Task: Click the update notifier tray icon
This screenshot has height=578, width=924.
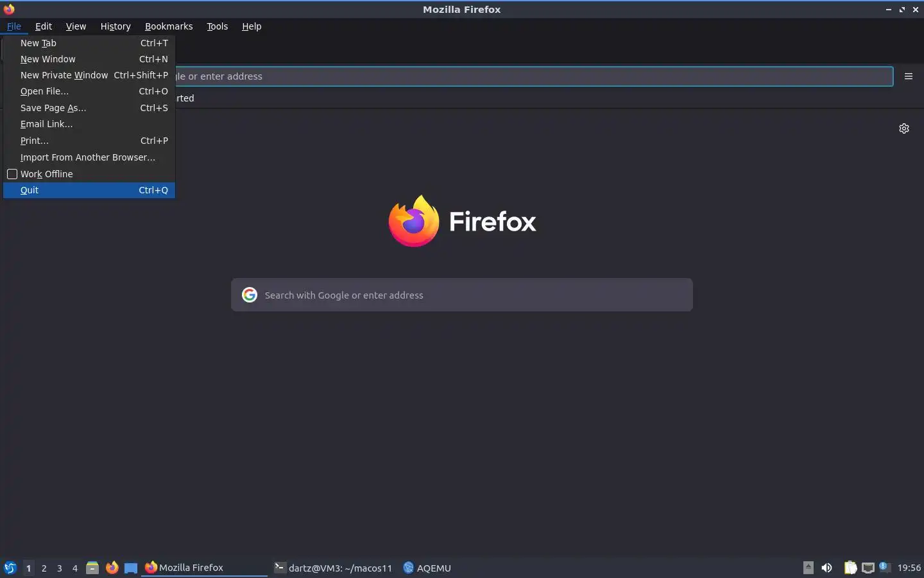Action: (x=884, y=567)
